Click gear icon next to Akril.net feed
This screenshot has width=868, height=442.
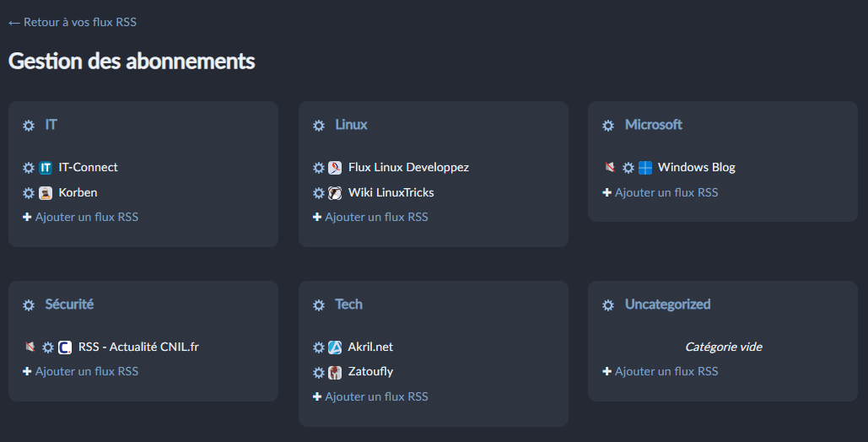(319, 348)
